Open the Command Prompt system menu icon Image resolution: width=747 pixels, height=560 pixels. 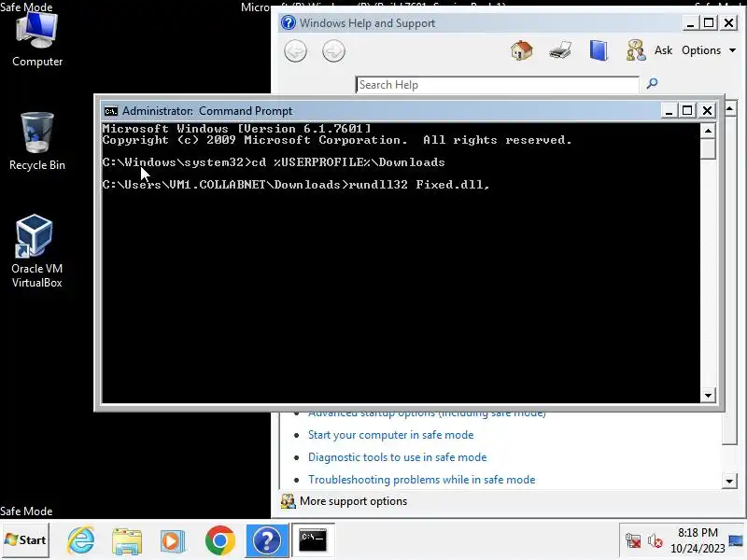110,111
